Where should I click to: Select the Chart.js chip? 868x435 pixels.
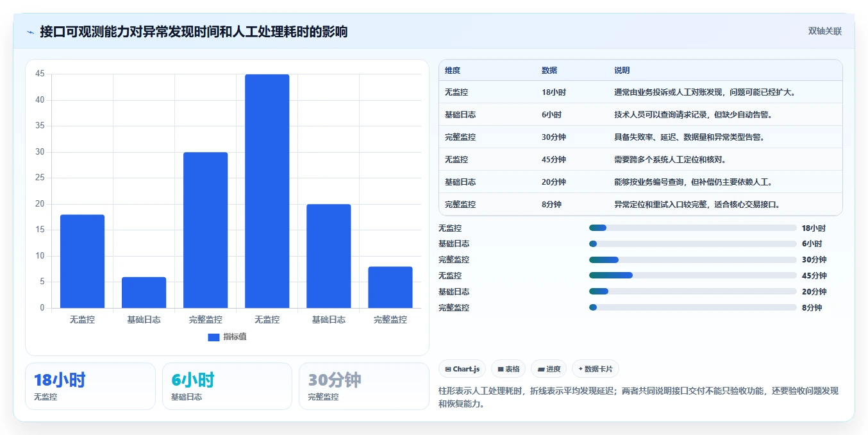click(x=462, y=369)
